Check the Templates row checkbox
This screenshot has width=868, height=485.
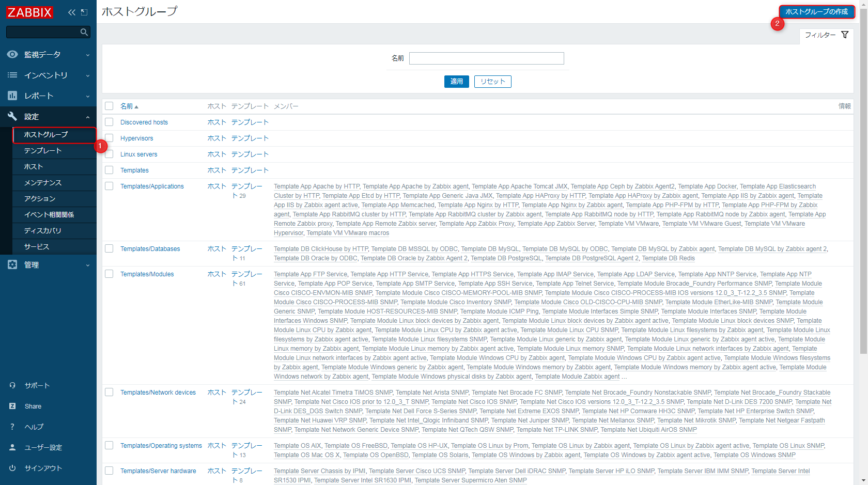click(109, 170)
